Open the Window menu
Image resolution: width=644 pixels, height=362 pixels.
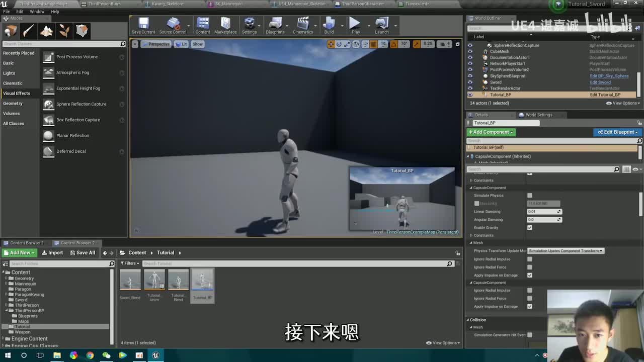pyautogui.click(x=37, y=12)
